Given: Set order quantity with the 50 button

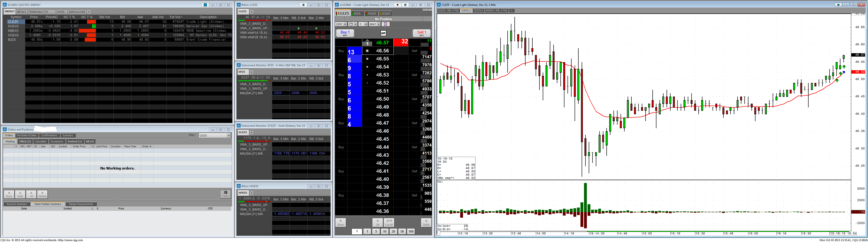Looking at the screenshot, I should click(402, 232).
